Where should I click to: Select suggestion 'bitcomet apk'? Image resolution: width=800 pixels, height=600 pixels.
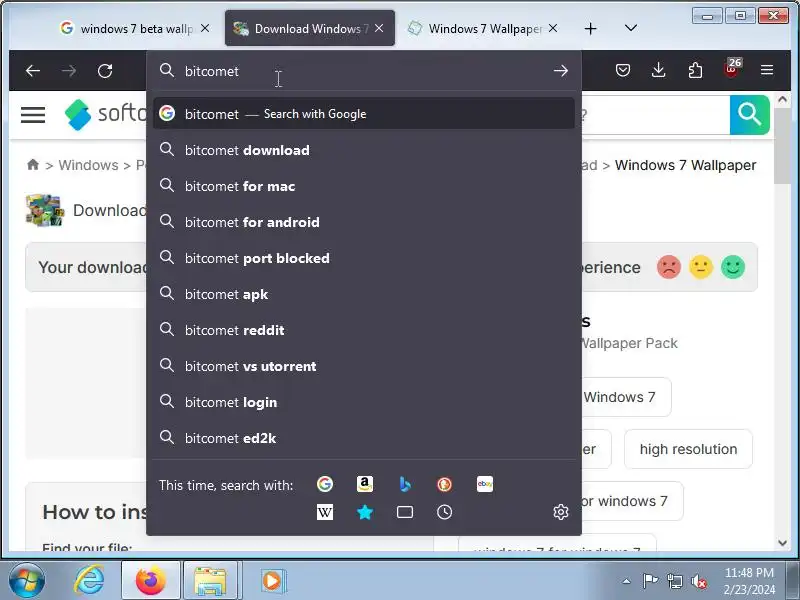point(364,294)
